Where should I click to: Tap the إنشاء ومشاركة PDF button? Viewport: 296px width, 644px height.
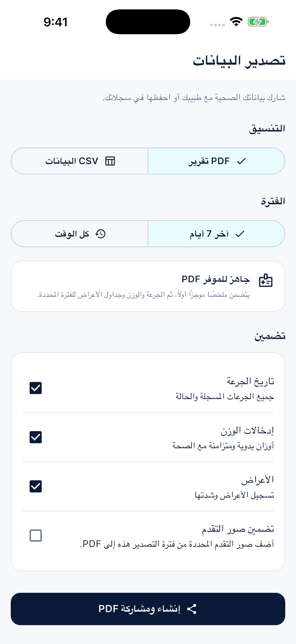pos(148,609)
